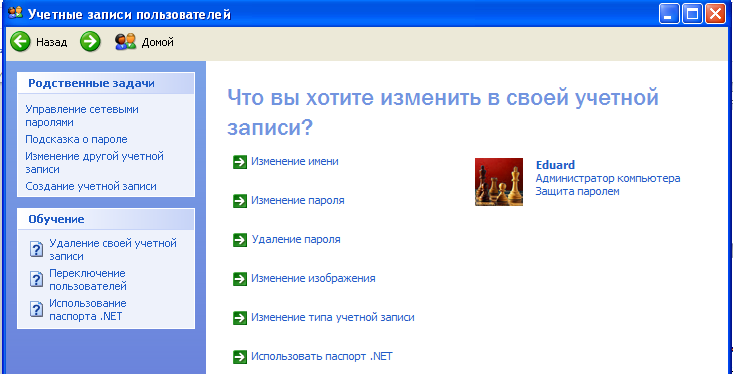Open Управление сетевыми паролями
The width and height of the screenshot is (733, 374).
[x=82, y=116]
